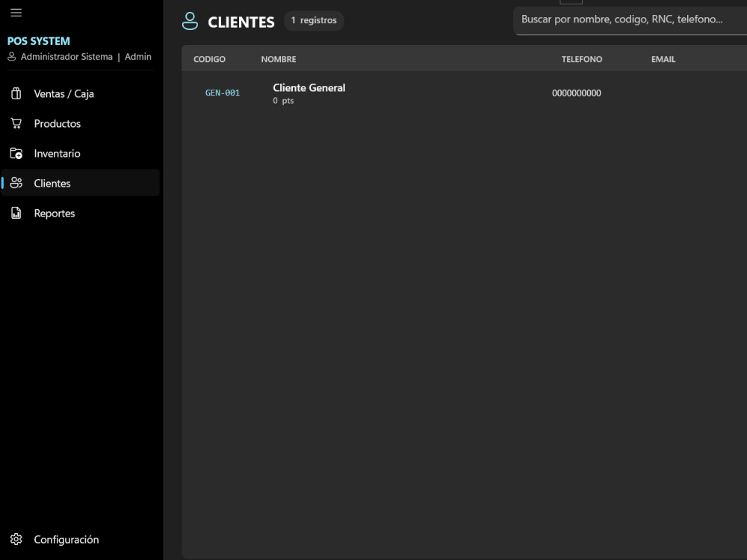Click the Configuración gear icon
This screenshot has width=747, height=560.
tap(16, 539)
